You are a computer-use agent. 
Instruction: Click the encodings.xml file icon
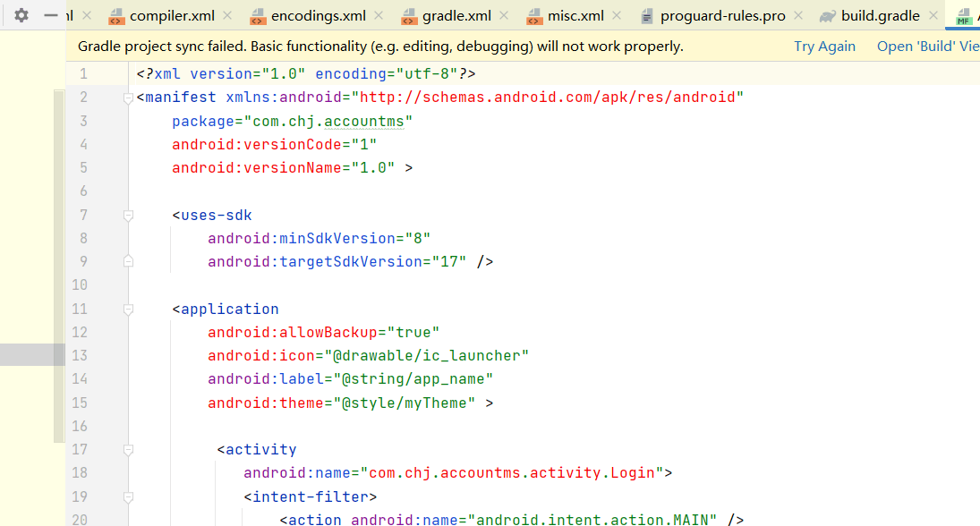pos(258,16)
